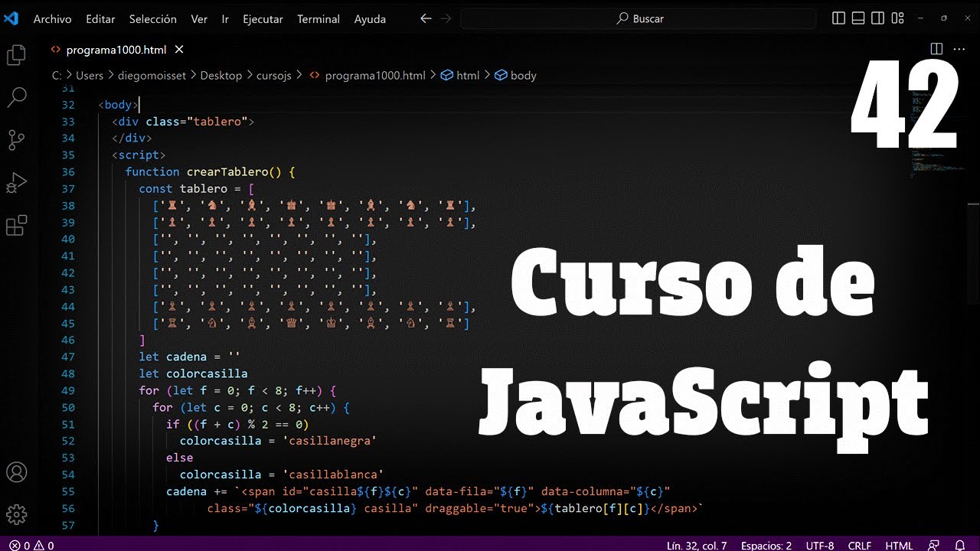
Task: Close the programa1000.html tab
Action: coord(179,50)
